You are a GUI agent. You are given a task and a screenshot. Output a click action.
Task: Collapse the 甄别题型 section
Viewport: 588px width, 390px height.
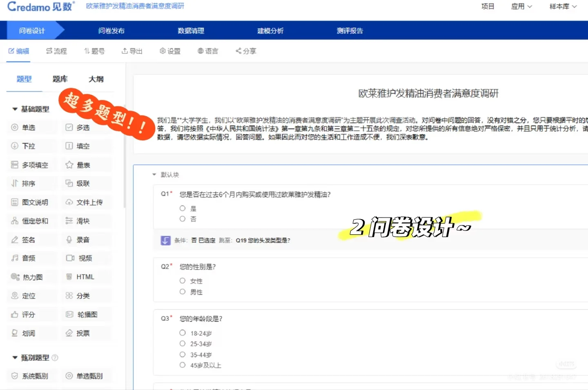click(x=15, y=358)
